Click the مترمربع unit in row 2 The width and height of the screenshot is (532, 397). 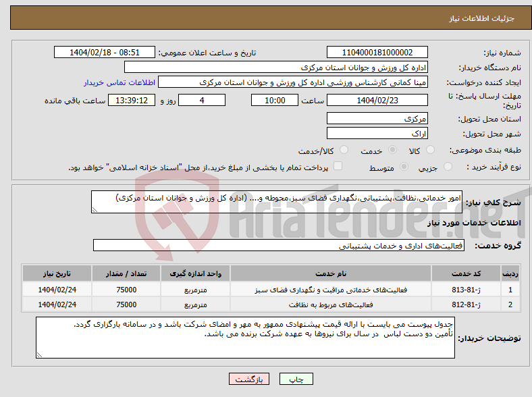(x=195, y=305)
